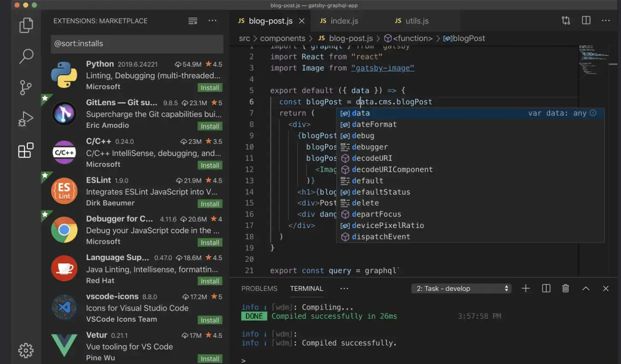Open the Run and Debug view
Viewport: 621px width, 364px height.
click(x=26, y=119)
